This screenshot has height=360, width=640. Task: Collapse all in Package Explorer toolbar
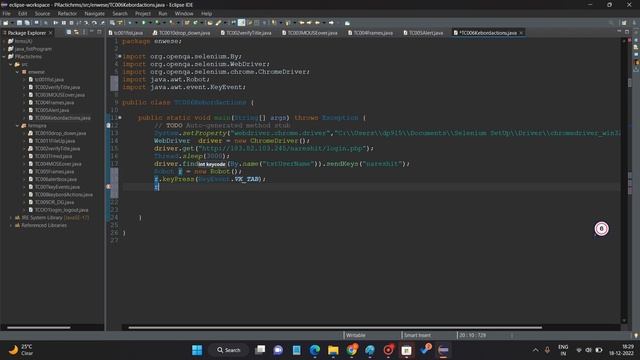coord(69,32)
